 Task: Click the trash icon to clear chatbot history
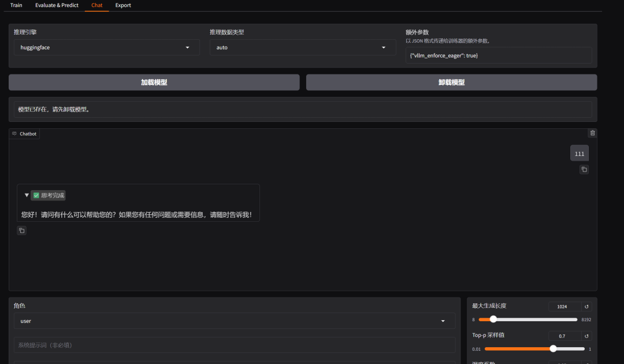[x=592, y=133]
